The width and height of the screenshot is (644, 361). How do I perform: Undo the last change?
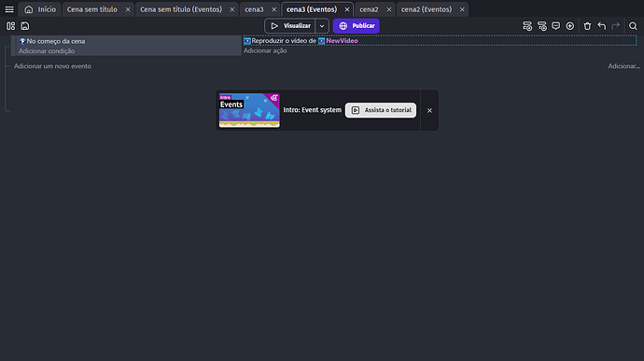click(x=602, y=26)
